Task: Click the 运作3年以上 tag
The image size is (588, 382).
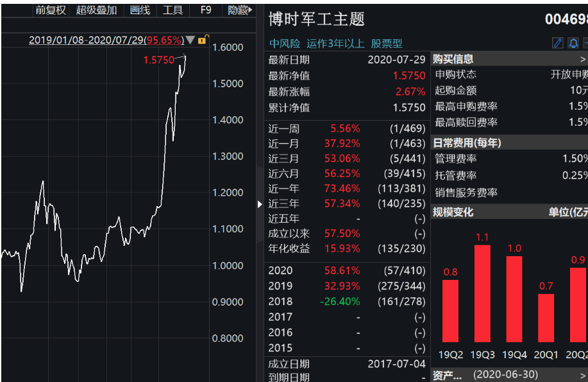Action: coord(335,44)
